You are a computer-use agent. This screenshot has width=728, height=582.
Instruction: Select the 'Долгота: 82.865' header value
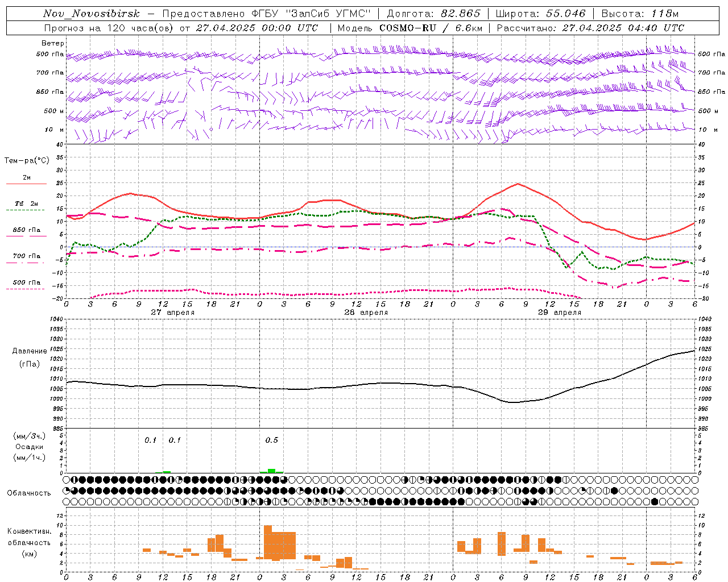[x=433, y=14]
